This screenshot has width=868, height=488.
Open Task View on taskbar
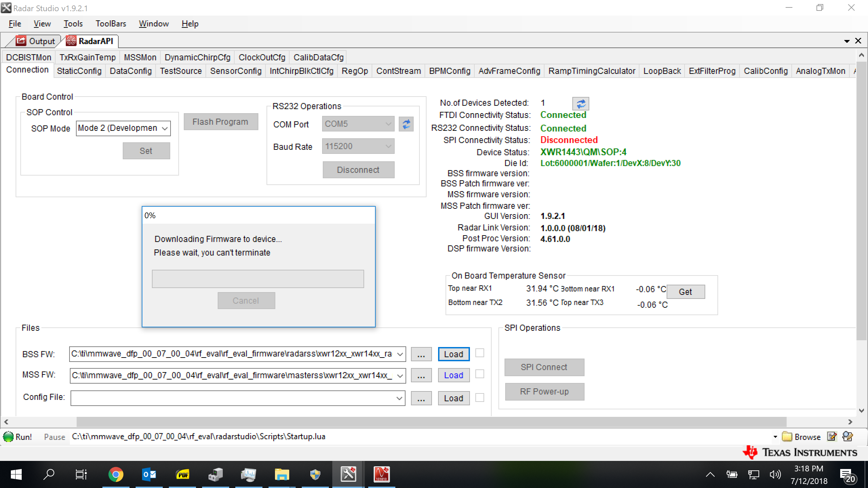tap(81, 474)
